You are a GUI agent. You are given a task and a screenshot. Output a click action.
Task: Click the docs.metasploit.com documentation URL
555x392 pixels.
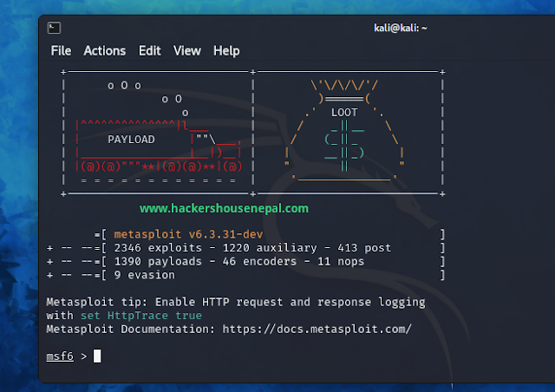pyautogui.click(x=317, y=330)
